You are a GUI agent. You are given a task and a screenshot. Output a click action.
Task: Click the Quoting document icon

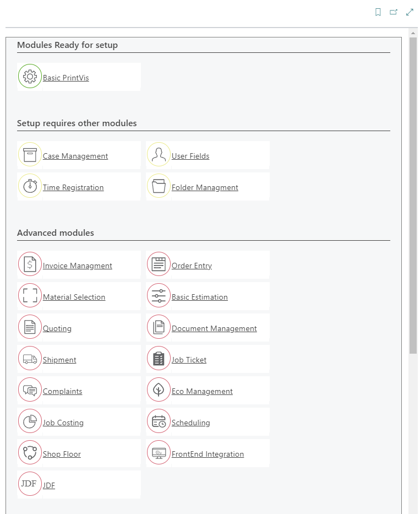pyautogui.click(x=30, y=327)
